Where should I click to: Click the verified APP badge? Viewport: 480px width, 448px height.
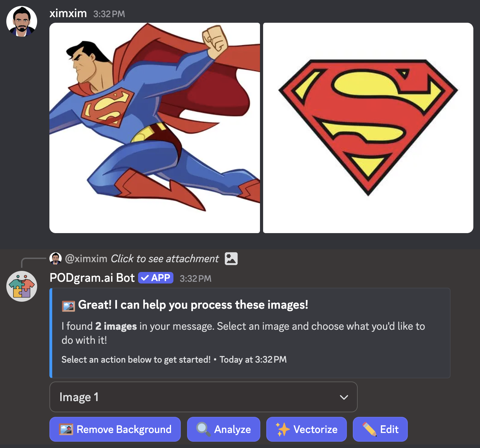(156, 278)
